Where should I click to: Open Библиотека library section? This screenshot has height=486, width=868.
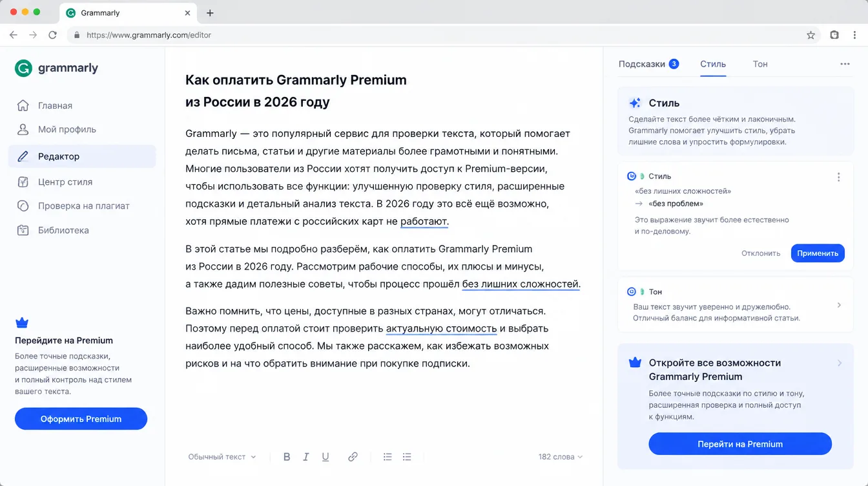tap(82, 230)
